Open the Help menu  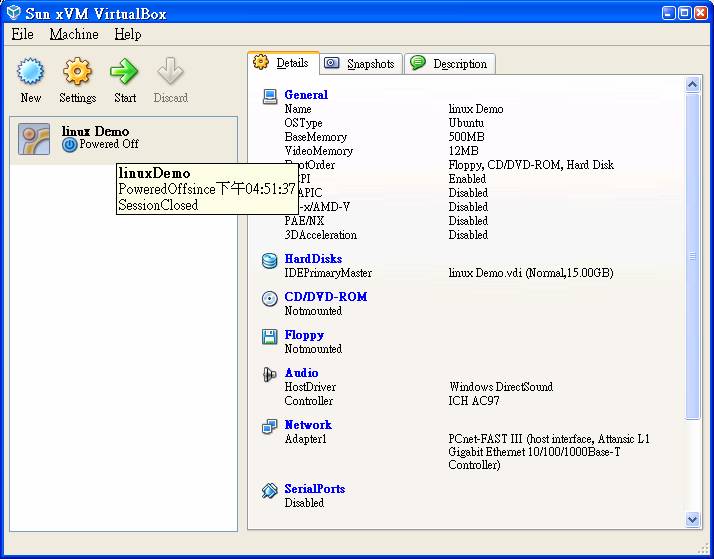[x=128, y=34]
